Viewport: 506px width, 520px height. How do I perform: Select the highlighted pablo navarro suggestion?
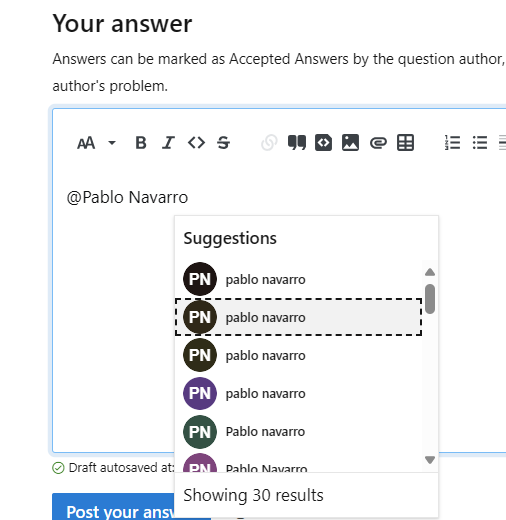coord(298,317)
